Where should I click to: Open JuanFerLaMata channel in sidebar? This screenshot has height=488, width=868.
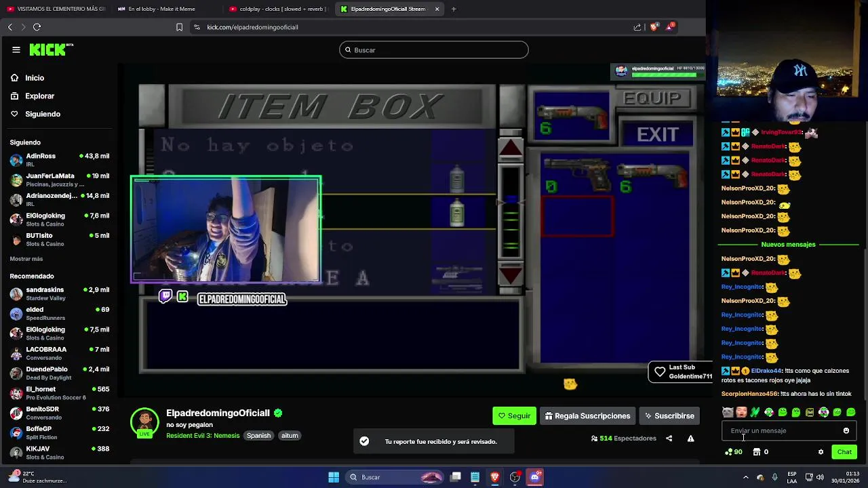60,180
